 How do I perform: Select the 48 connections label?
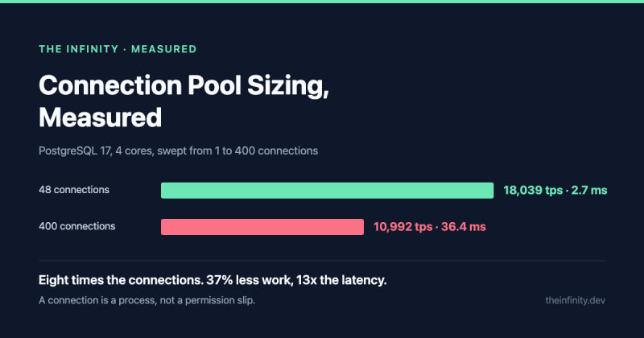coord(74,190)
